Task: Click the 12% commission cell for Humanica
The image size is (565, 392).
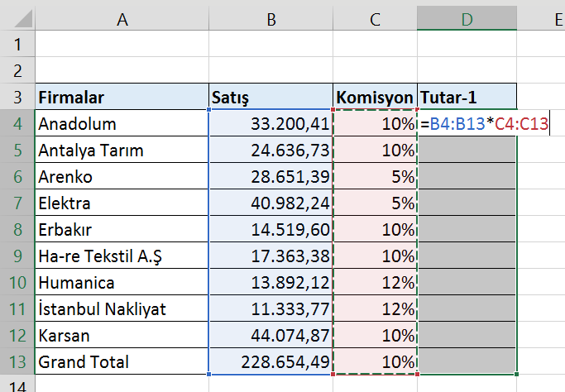Action: point(375,283)
